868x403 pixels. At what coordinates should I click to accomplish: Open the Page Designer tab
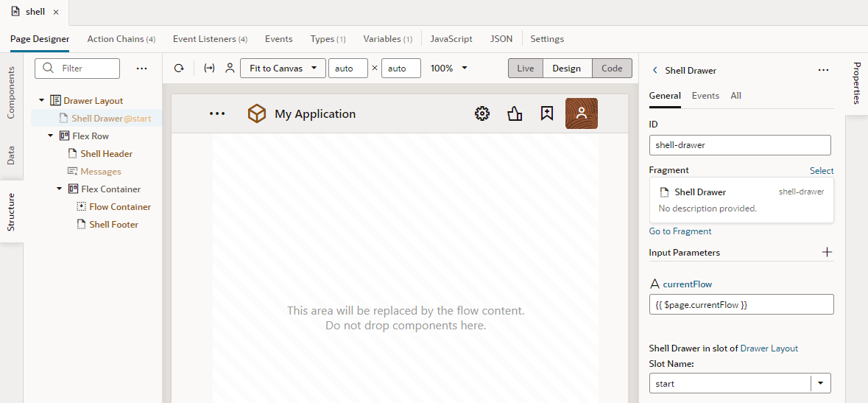pyautogui.click(x=40, y=39)
